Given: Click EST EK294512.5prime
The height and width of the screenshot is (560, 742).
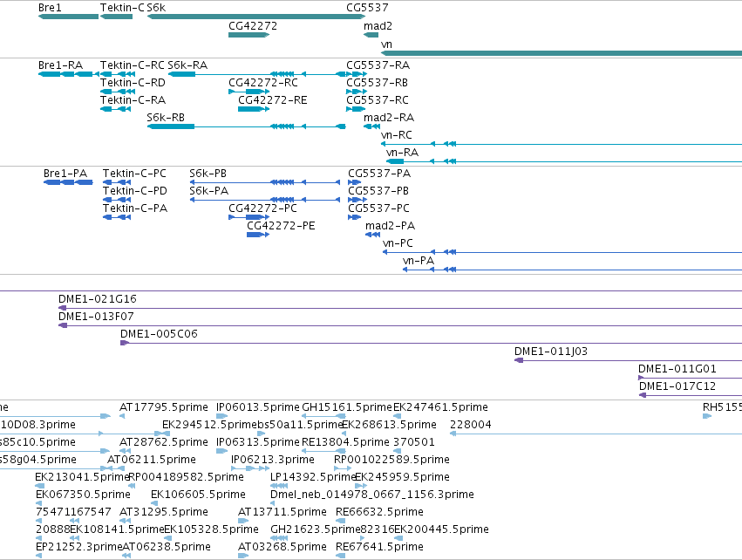Looking at the screenshot, I should [209, 425].
